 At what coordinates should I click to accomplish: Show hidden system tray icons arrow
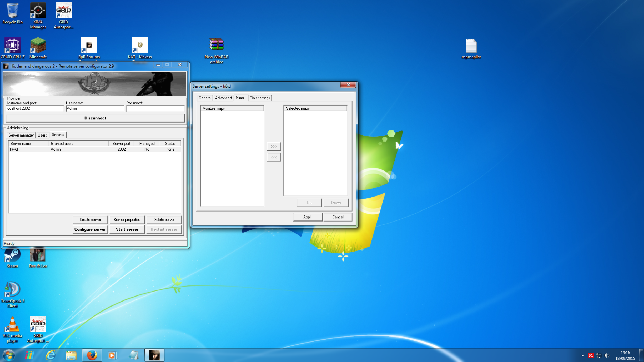click(582, 355)
